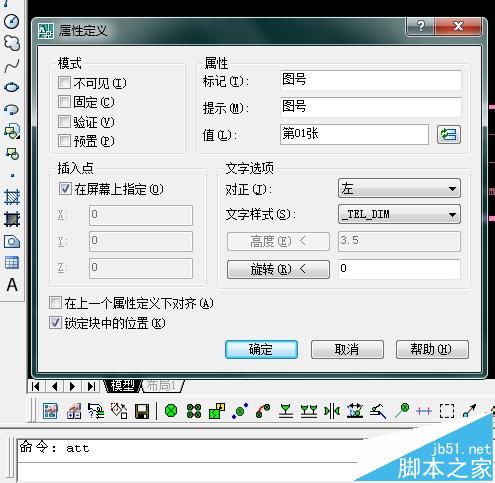The width and height of the screenshot is (495, 483).
Task: Uncheck 在屏幕上指定(O) specify on-screen
Action: point(65,189)
